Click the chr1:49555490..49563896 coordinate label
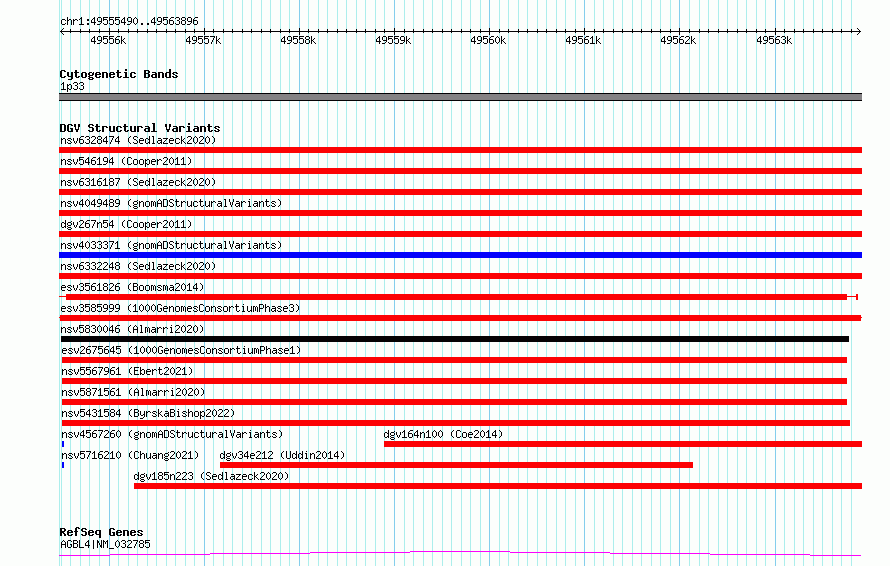 129,22
